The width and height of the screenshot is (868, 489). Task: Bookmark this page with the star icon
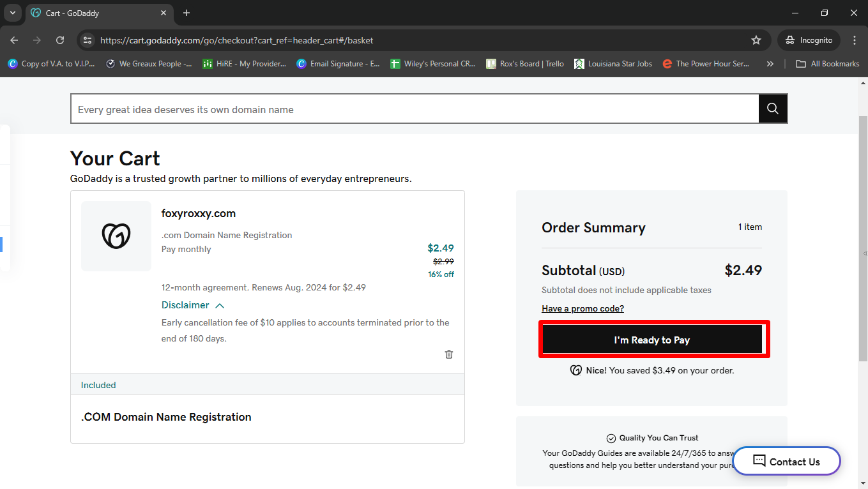pyautogui.click(x=756, y=40)
